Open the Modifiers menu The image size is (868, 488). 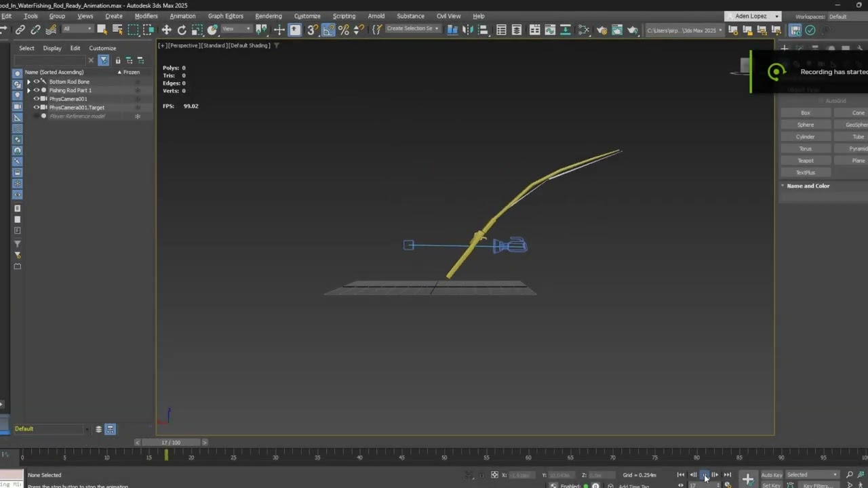tap(146, 16)
